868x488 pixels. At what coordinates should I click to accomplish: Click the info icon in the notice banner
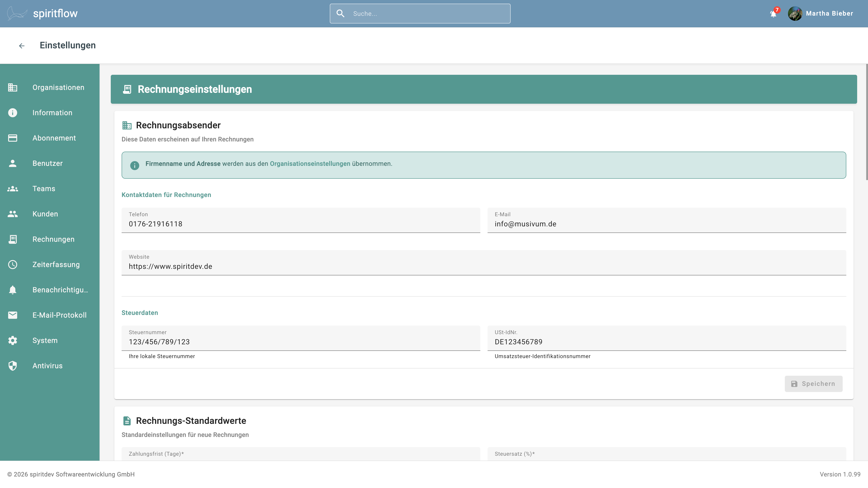click(x=134, y=165)
